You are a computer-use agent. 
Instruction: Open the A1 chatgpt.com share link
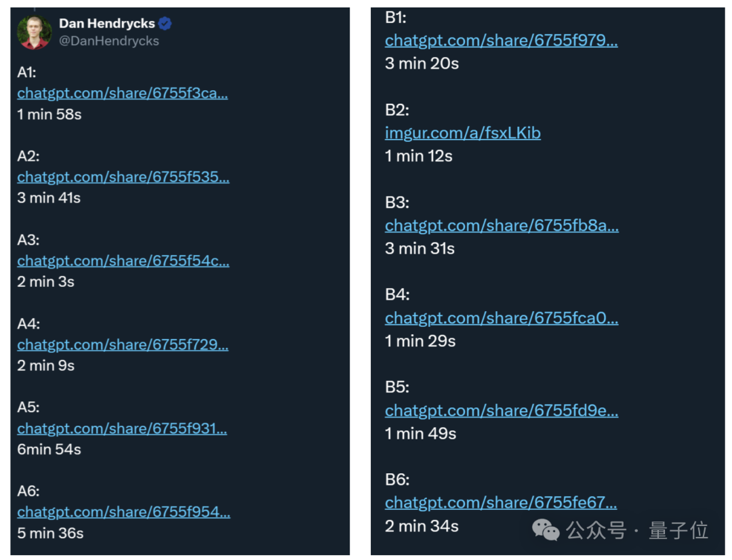click(x=122, y=93)
